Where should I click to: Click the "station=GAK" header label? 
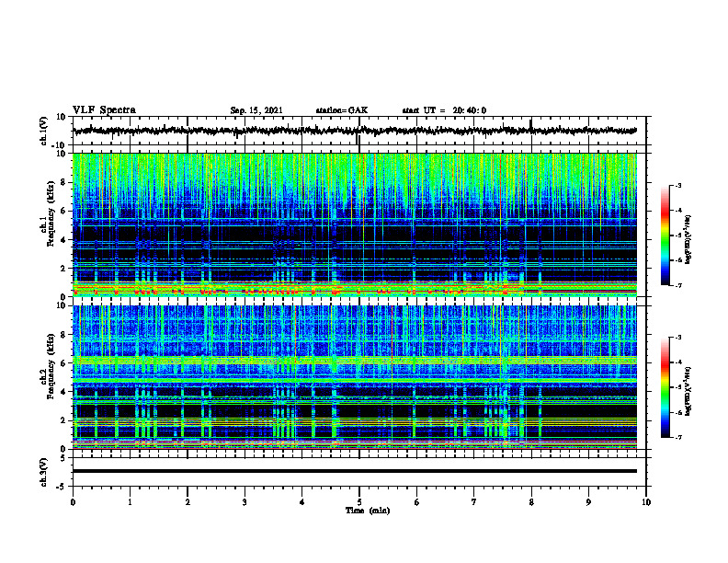(x=342, y=110)
